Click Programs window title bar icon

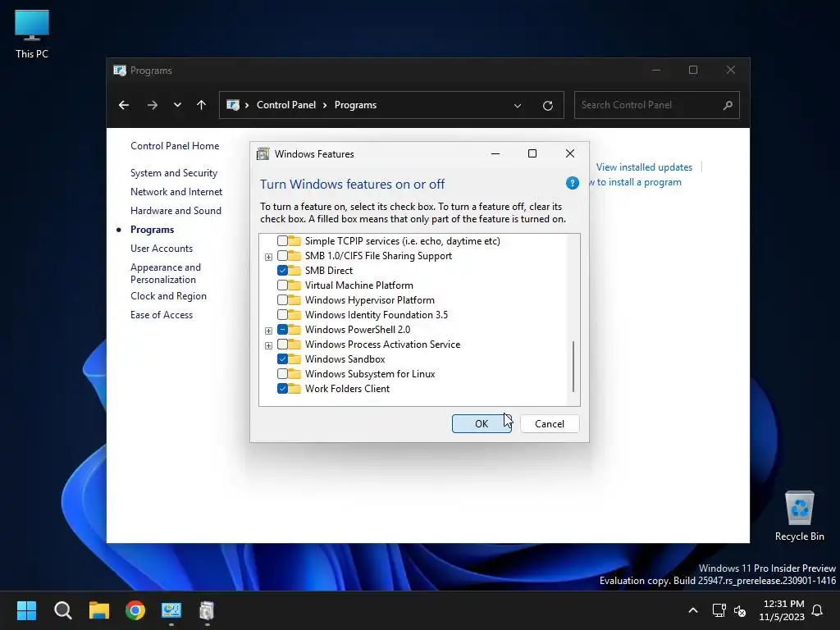point(120,71)
